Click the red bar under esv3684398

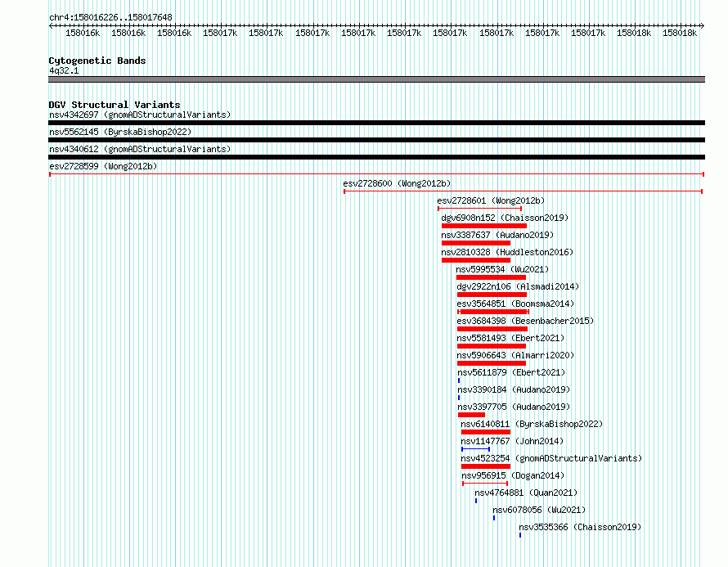pyautogui.click(x=492, y=329)
